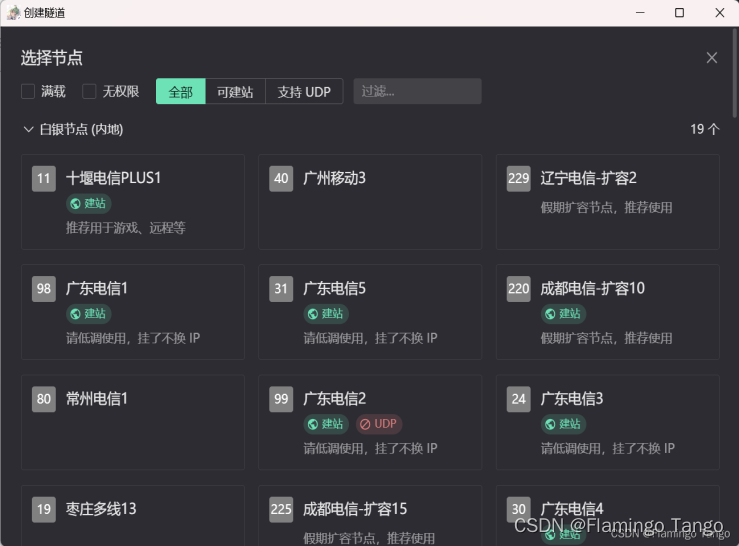Click node ID badge 11
Image resolution: width=739 pixels, height=546 pixels.
point(44,179)
